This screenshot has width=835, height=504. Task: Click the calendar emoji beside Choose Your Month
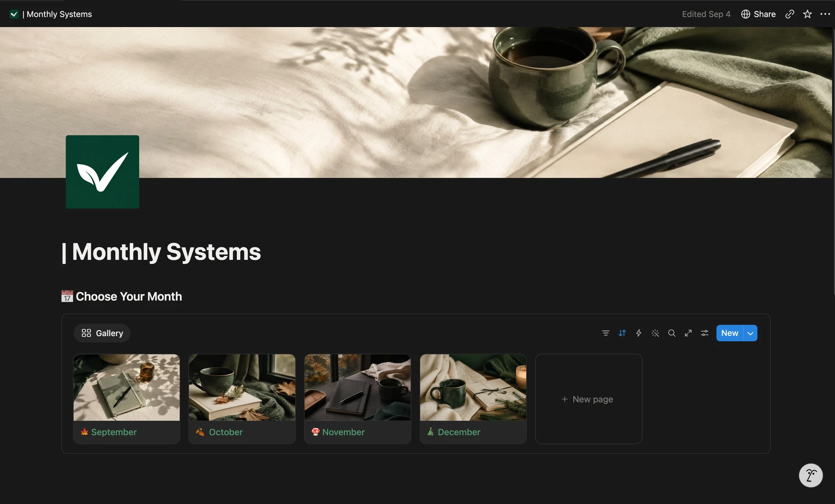[x=67, y=296]
